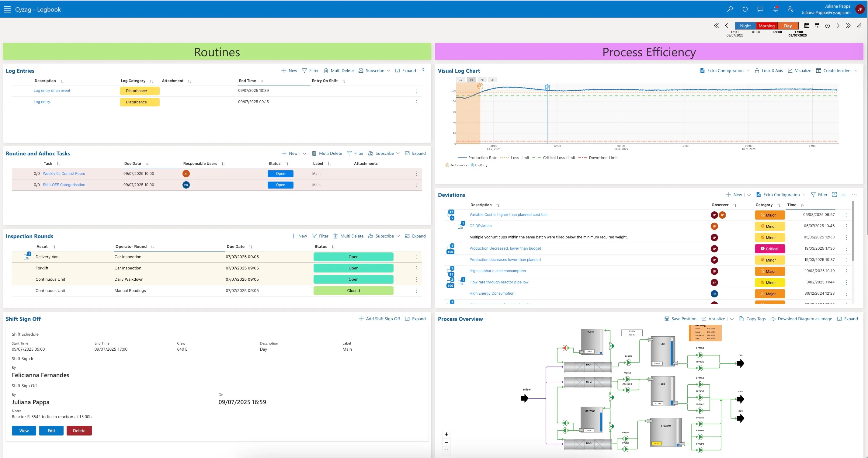Open the Shift OEE Categorisation task link
Viewport: 868px width, 458px height.
pos(64,185)
